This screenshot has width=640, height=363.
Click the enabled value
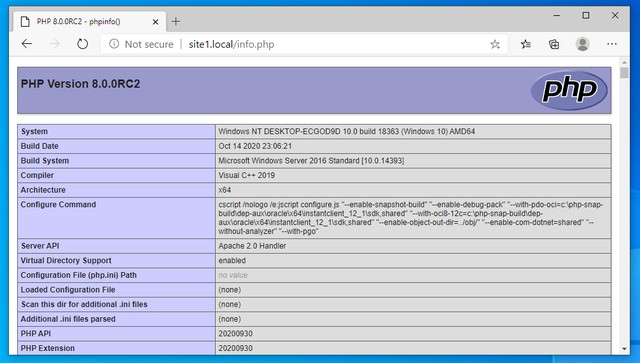tap(232, 261)
